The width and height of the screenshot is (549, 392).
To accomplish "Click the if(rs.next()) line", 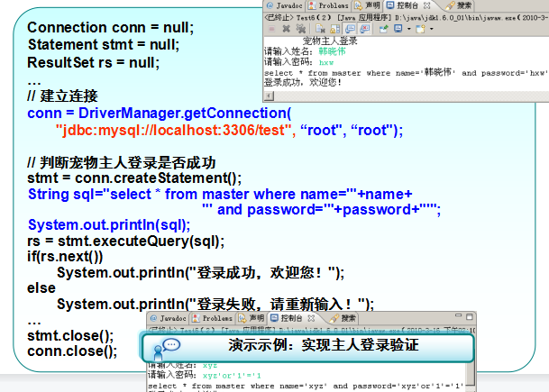I will (x=65, y=257).
